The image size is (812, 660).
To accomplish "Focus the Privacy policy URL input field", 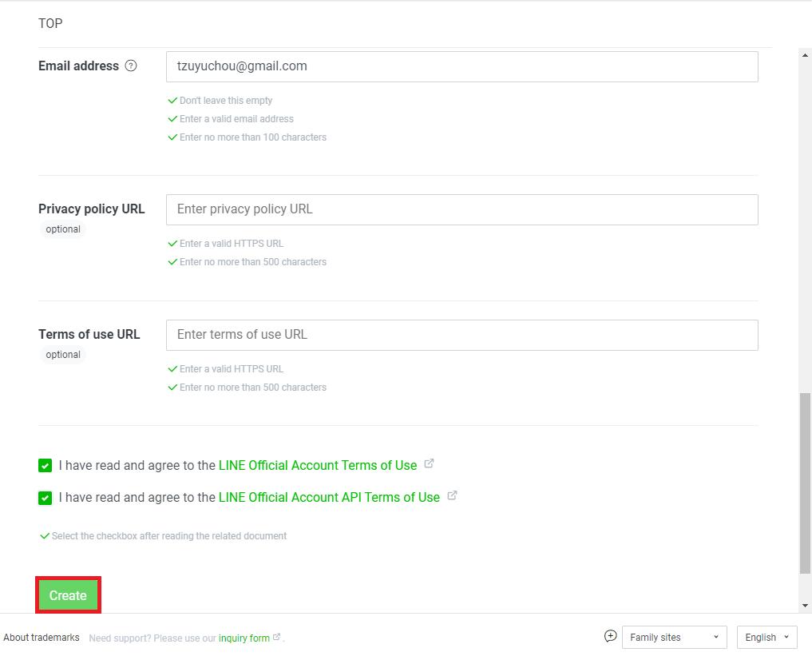I will 462,209.
